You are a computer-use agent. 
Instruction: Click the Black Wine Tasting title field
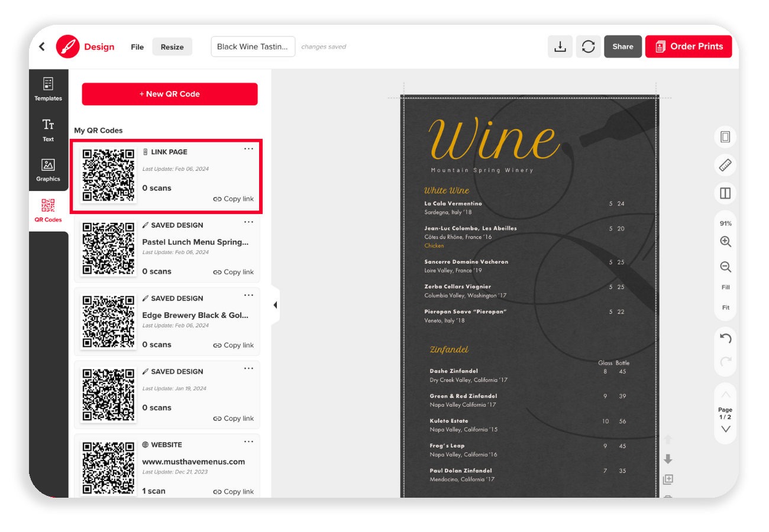[x=253, y=47]
